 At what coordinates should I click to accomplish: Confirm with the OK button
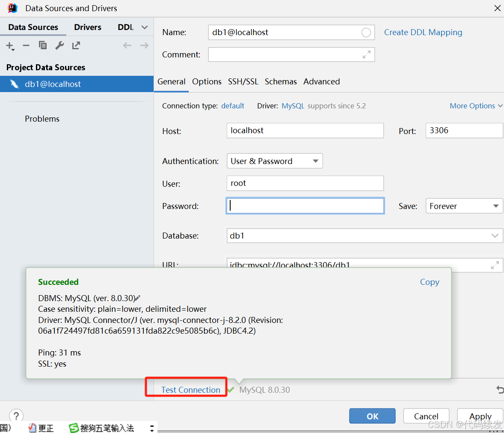coord(372,416)
